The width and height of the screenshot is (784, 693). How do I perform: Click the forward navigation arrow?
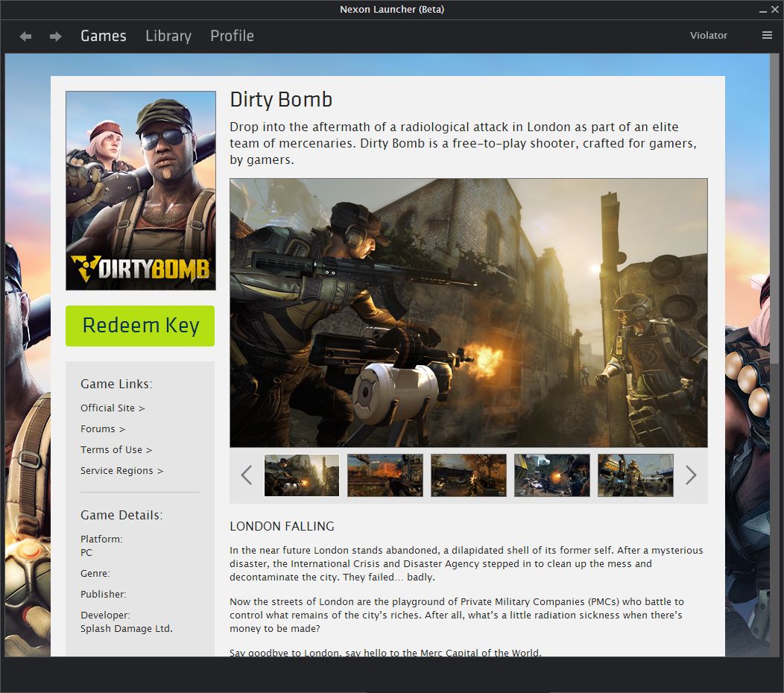[55, 36]
